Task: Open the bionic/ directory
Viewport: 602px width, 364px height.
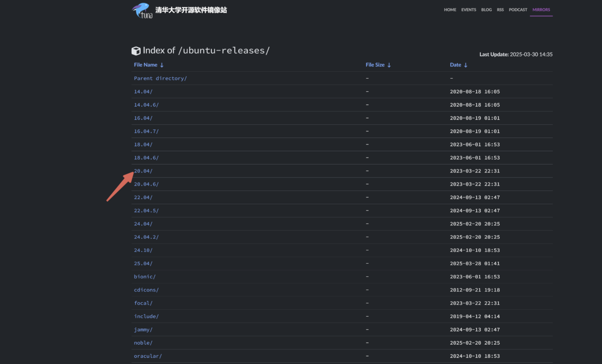Action: click(x=145, y=277)
